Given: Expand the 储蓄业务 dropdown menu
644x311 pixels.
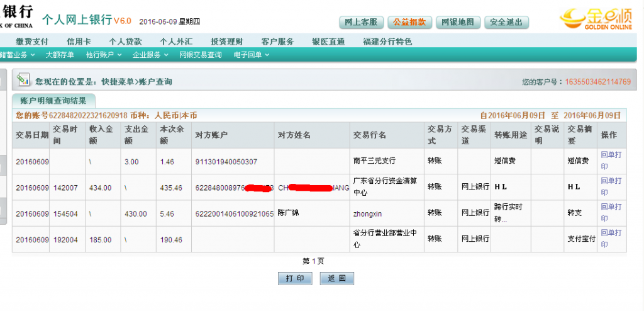Looking at the screenshot, I should tap(18, 55).
